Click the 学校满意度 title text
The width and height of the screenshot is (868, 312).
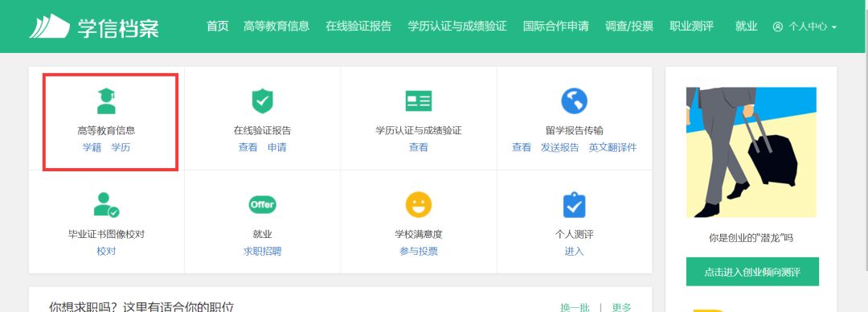419,234
